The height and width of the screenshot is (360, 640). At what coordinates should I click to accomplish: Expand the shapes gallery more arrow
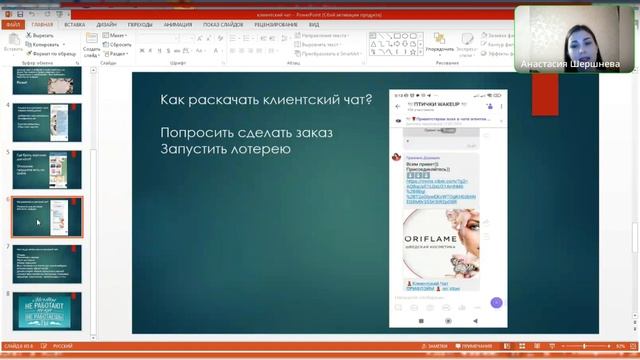(x=420, y=53)
